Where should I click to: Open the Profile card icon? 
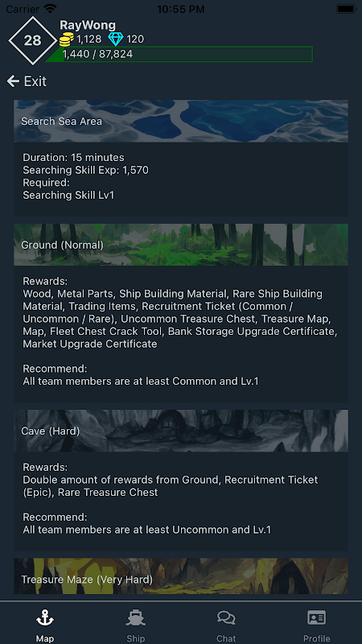[x=316, y=617]
